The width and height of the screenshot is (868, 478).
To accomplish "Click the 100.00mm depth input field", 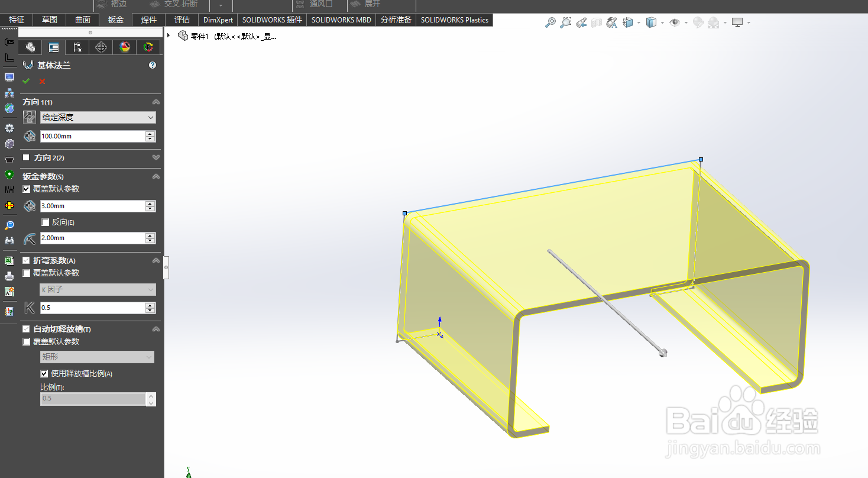I will [93, 136].
